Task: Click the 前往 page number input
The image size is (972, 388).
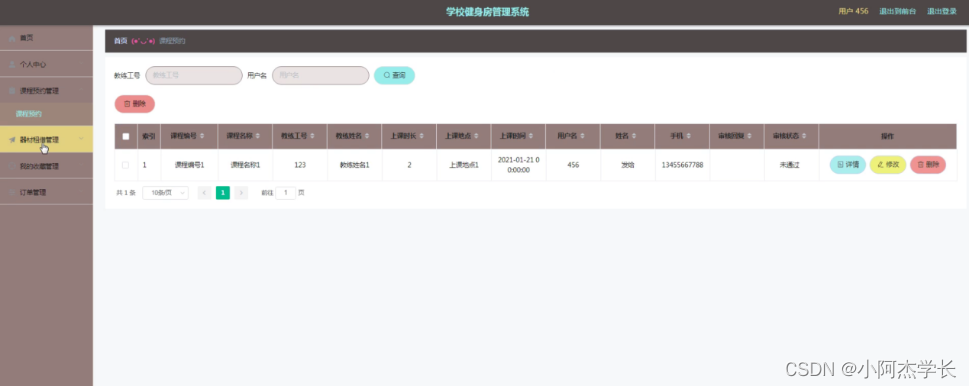Action: point(286,193)
